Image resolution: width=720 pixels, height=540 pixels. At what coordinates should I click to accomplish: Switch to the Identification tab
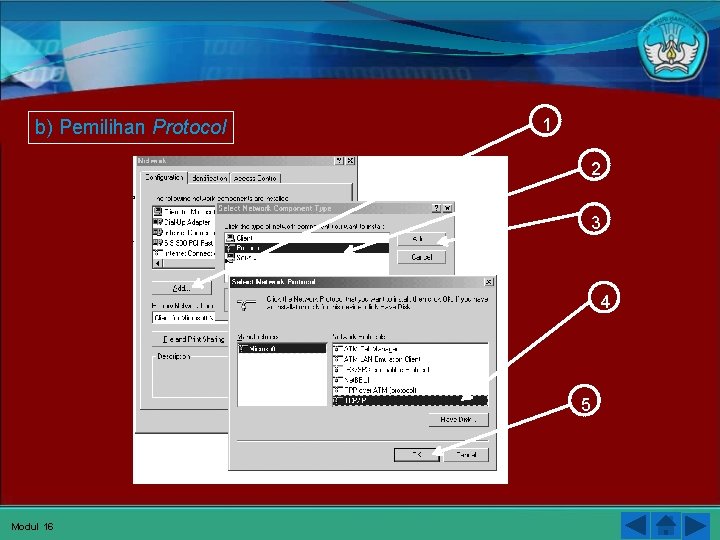tap(209, 178)
